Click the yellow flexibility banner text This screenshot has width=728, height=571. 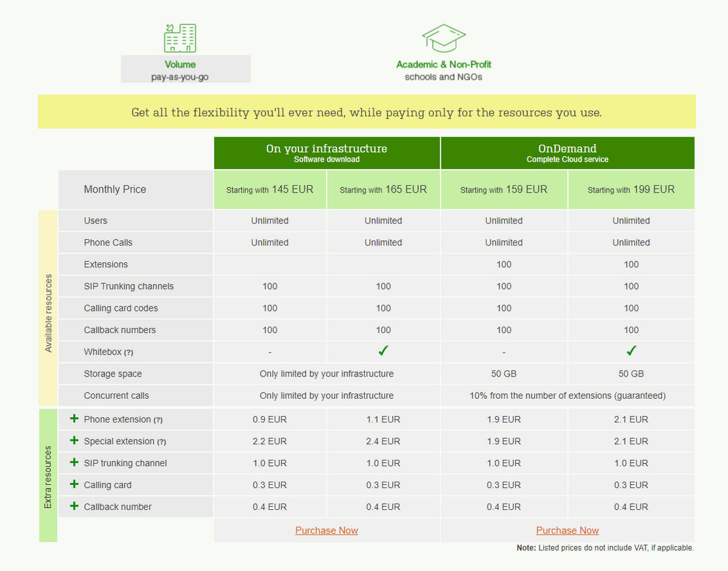coord(367,112)
